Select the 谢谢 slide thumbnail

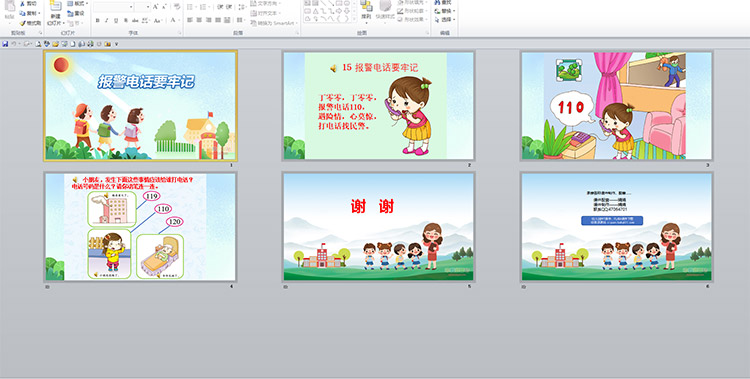(x=378, y=227)
